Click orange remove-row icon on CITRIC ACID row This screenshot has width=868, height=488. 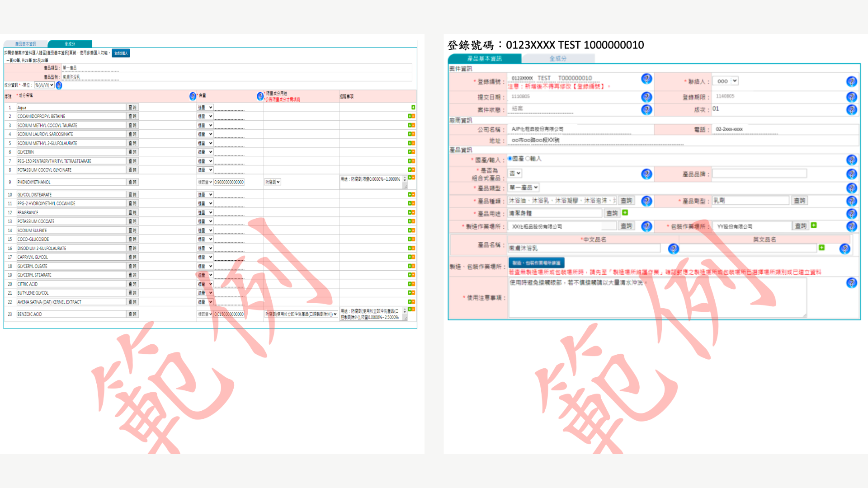413,284
